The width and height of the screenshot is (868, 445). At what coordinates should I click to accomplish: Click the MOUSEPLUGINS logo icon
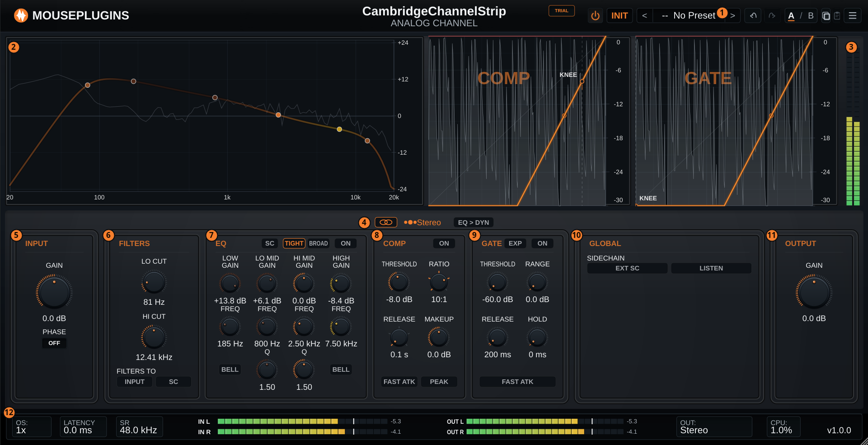[x=21, y=15]
